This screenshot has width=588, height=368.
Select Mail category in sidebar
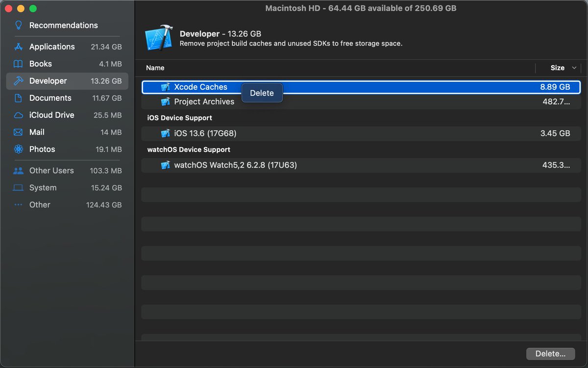click(x=67, y=132)
